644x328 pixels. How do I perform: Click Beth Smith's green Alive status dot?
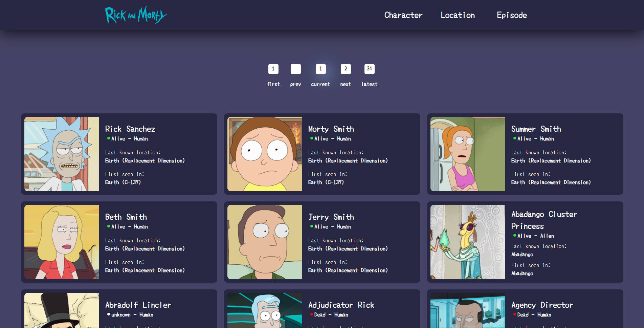(x=109, y=226)
